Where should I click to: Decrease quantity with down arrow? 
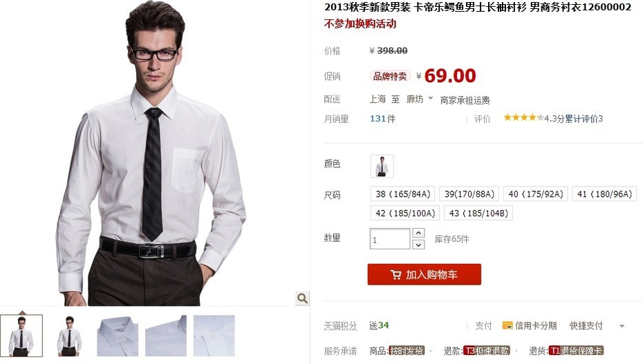(x=418, y=245)
